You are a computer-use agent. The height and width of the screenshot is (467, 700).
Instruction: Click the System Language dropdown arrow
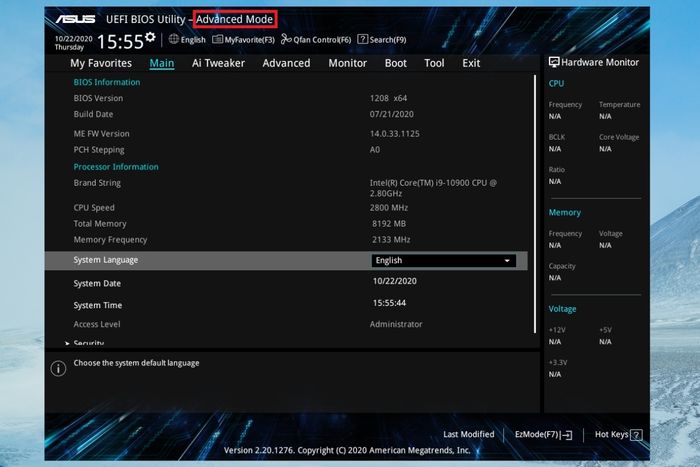[507, 260]
